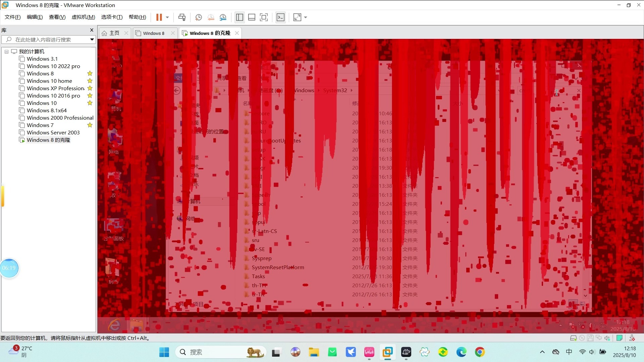The width and height of the screenshot is (644, 362).
Task: Open Task View on the host taskbar
Action: click(x=276, y=352)
